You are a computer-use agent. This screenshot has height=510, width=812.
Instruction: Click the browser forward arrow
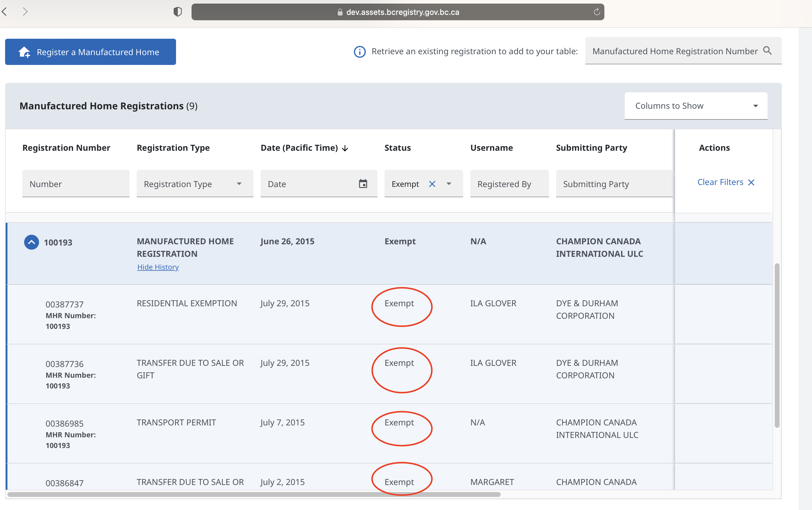[x=25, y=12]
